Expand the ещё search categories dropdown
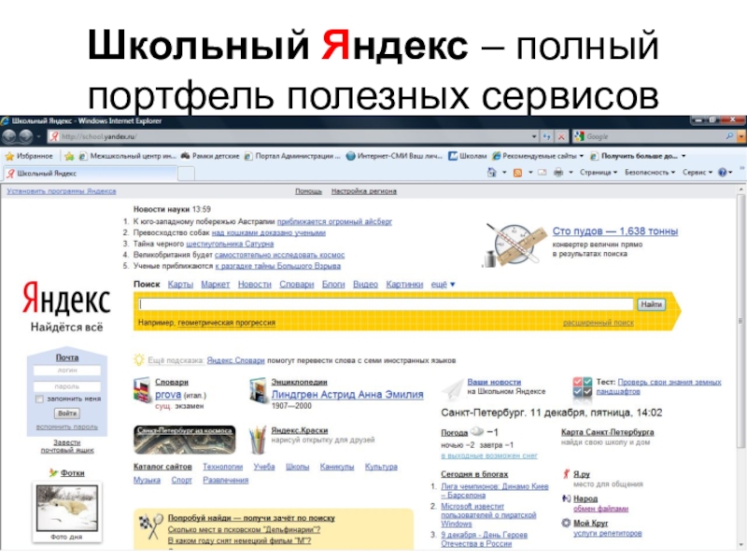Viewport: 747px width, 560px height. point(443,285)
